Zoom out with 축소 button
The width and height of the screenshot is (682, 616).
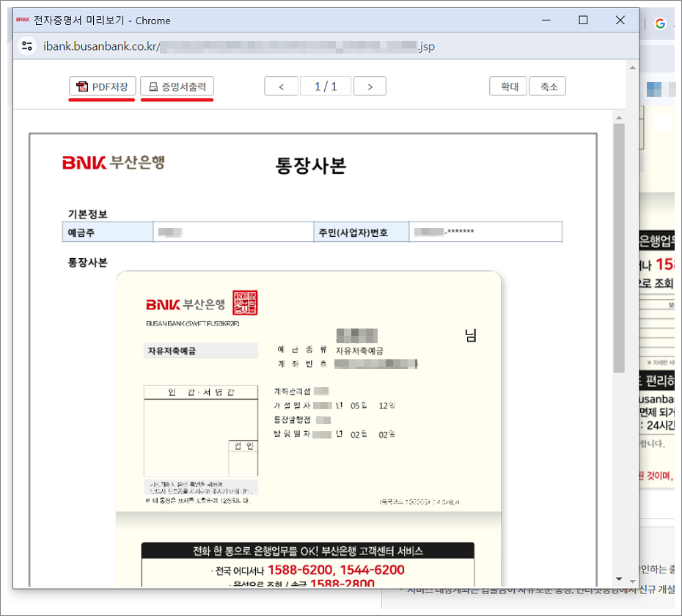[548, 86]
